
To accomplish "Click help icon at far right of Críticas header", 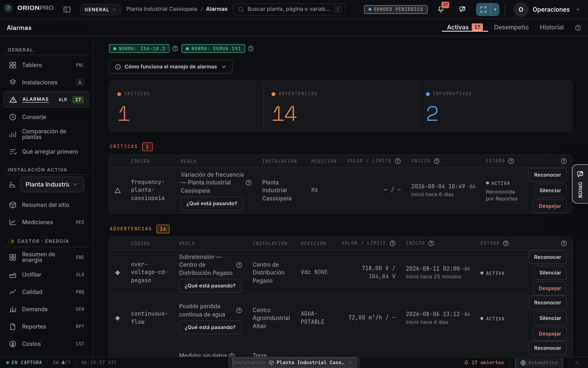I will coord(564,161).
